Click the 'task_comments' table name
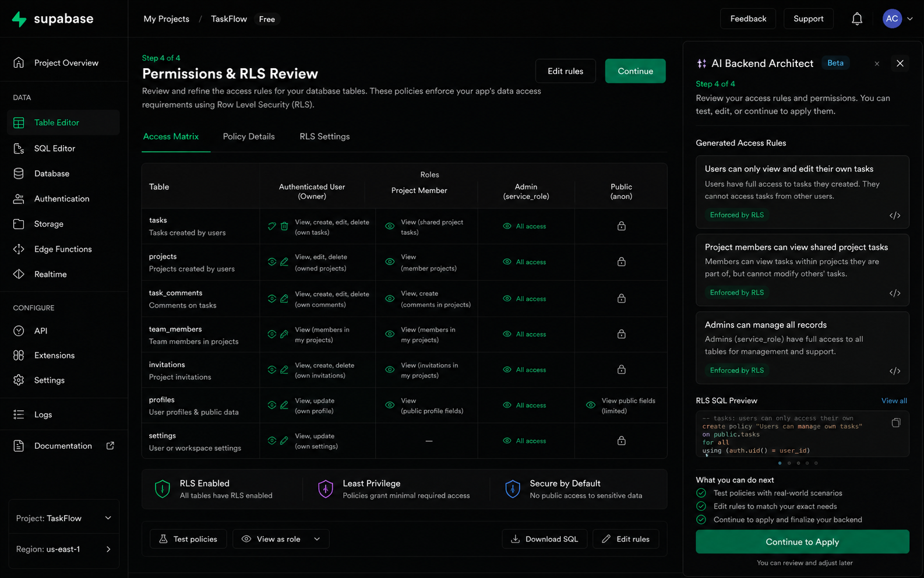 coord(175,293)
